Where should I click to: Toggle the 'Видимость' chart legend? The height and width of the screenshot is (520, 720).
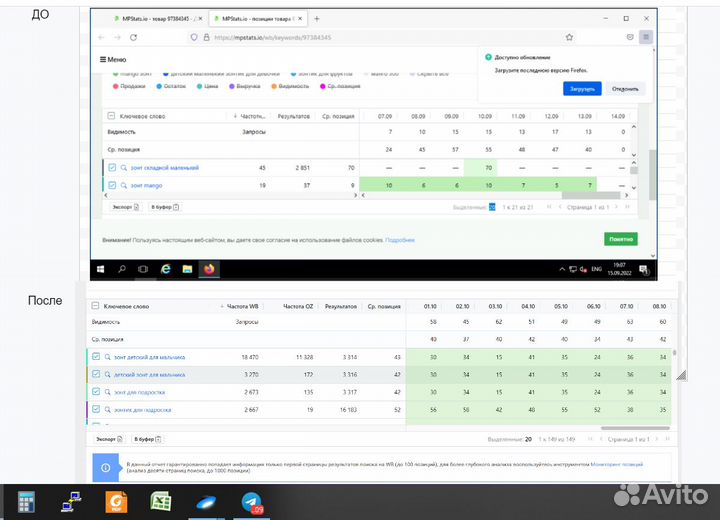point(290,86)
